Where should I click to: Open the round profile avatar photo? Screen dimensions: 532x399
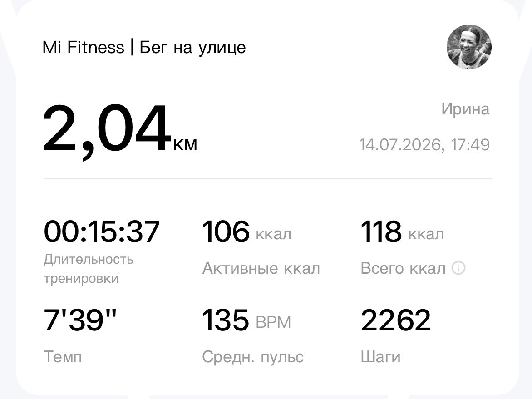tap(469, 47)
